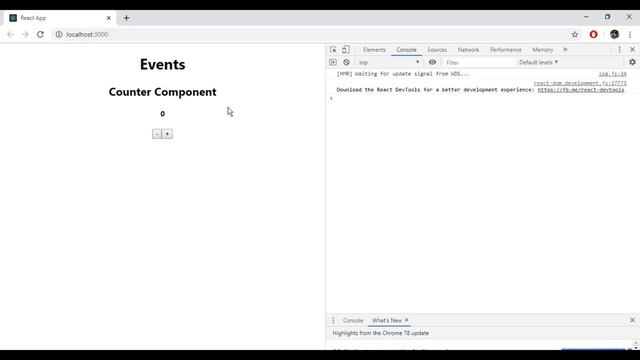Image resolution: width=640 pixels, height=360 pixels.
Task: Open a new browser tab
Action: pyautogui.click(x=127, y=18)
